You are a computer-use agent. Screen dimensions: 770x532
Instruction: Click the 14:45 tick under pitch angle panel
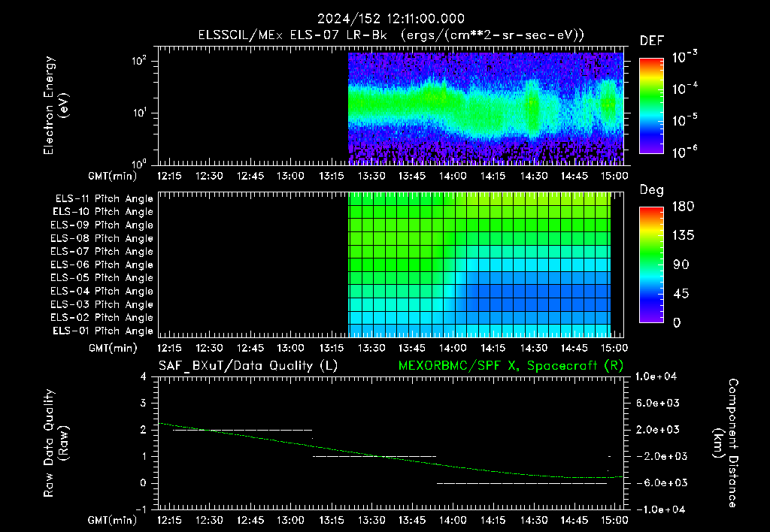tap(574, 348)
